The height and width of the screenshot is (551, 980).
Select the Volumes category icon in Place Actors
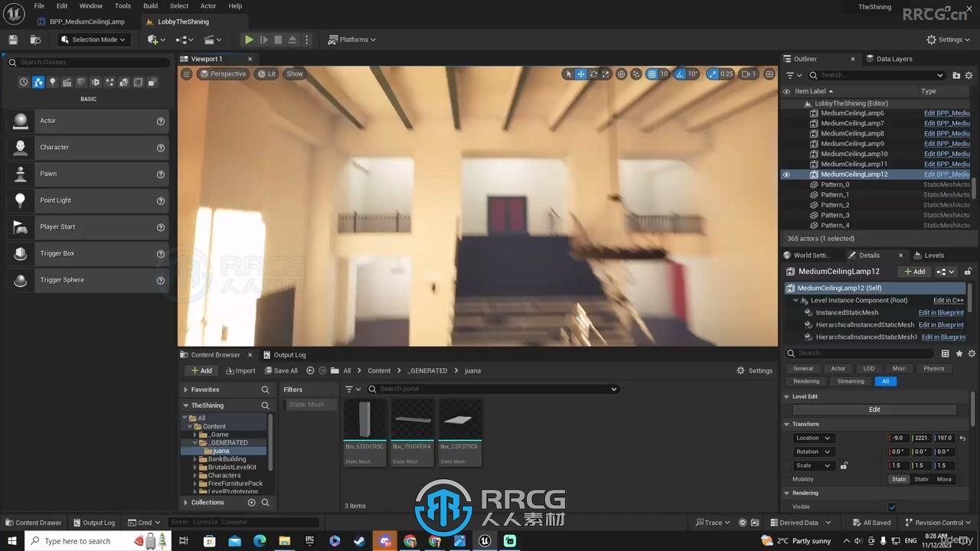point(138,82)
